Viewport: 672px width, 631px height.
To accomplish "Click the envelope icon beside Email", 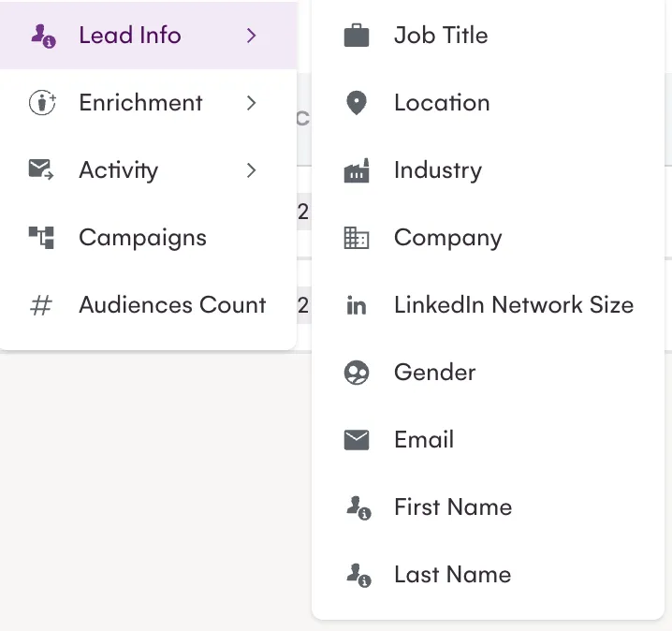I will tap(357, 440).
